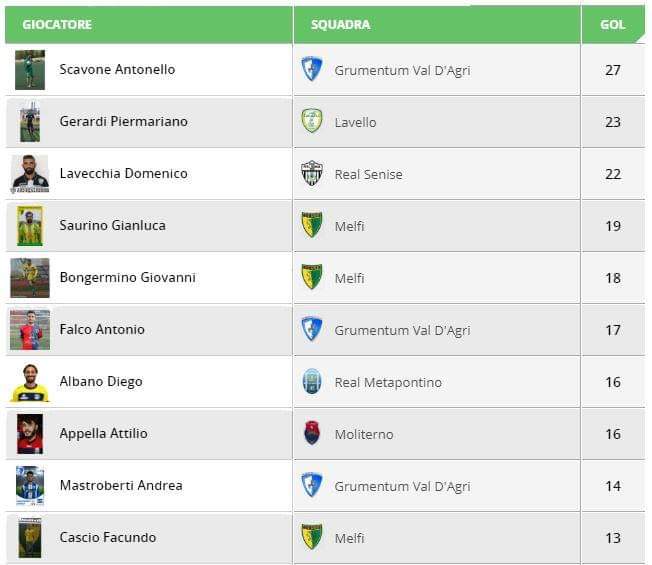Click the Moliterno team crest icon

pos(312,433)
